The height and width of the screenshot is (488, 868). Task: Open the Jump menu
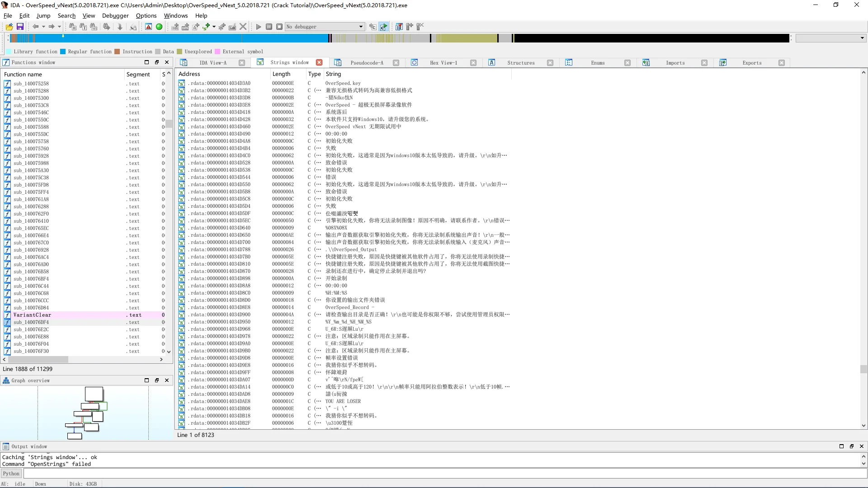coord(43,15)
